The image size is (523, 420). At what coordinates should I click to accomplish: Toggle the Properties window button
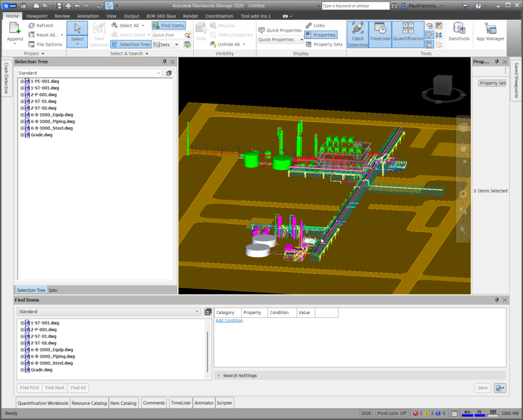321,35
